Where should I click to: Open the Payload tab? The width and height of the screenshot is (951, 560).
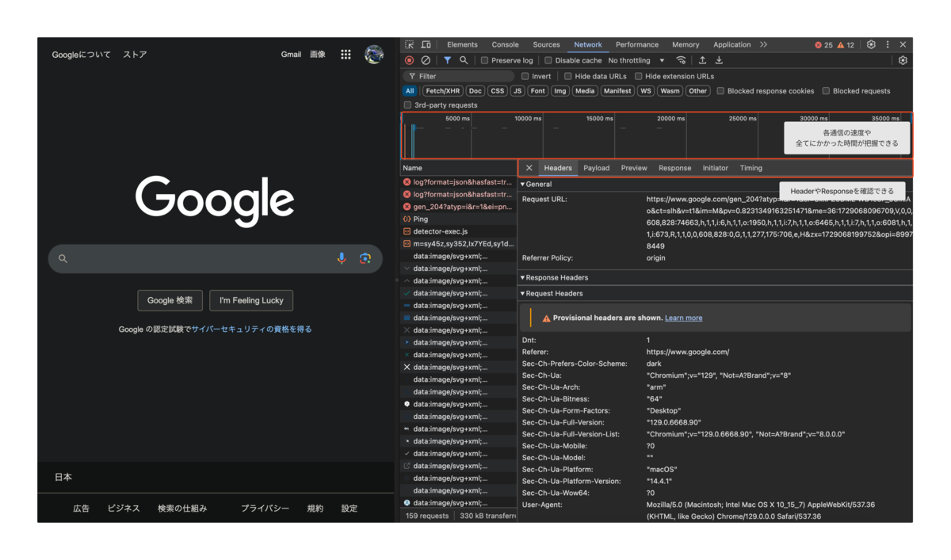tap(596, 168)
